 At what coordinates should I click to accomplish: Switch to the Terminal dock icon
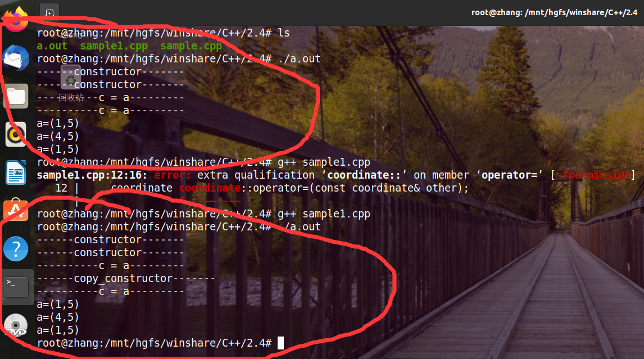(x=16, y=287)
